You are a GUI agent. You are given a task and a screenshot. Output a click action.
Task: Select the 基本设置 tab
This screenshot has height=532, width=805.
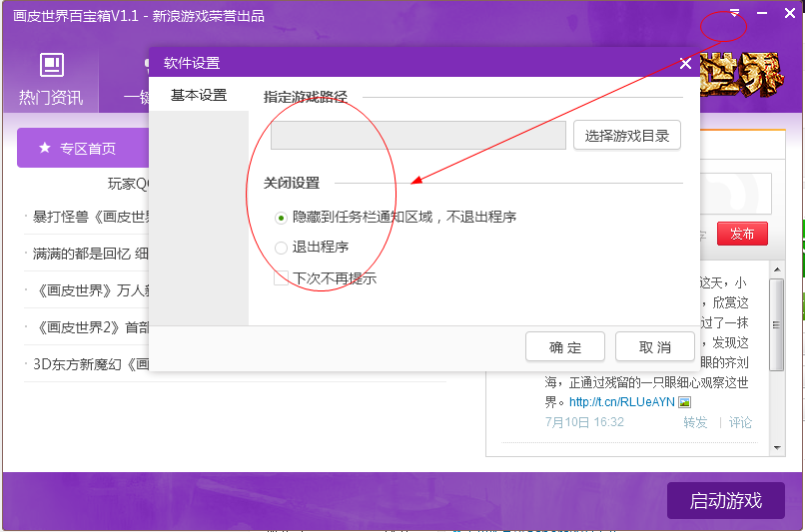[199, 96]
